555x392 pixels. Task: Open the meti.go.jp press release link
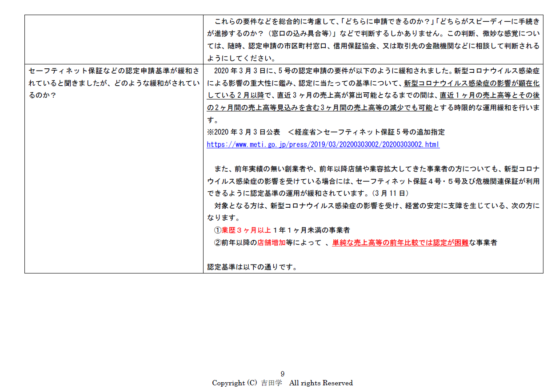[x=323, y=144]
